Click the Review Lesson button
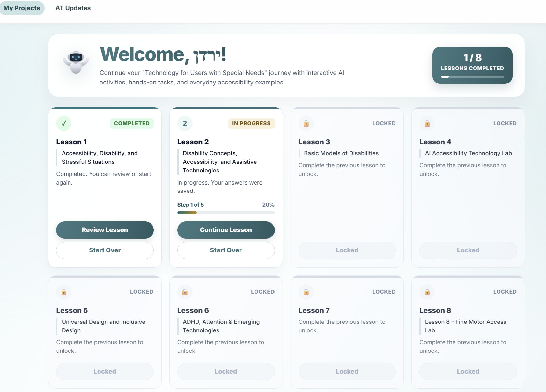 tap(105, 230)
